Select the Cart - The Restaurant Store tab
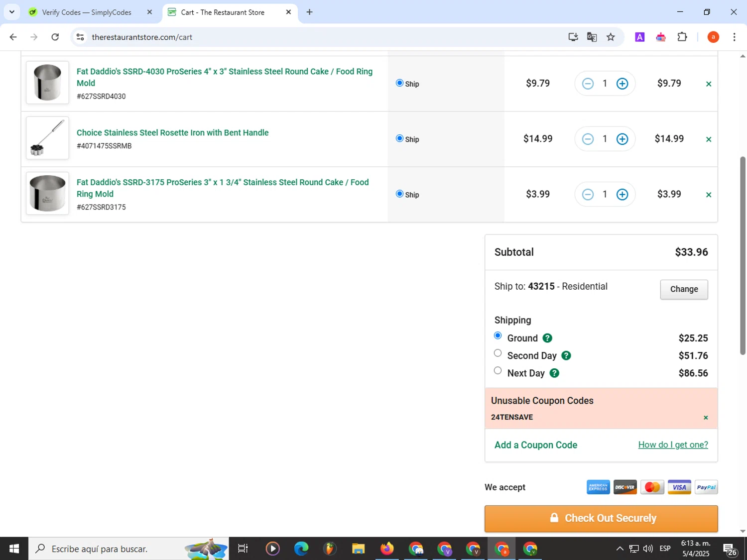 (223, 12)
